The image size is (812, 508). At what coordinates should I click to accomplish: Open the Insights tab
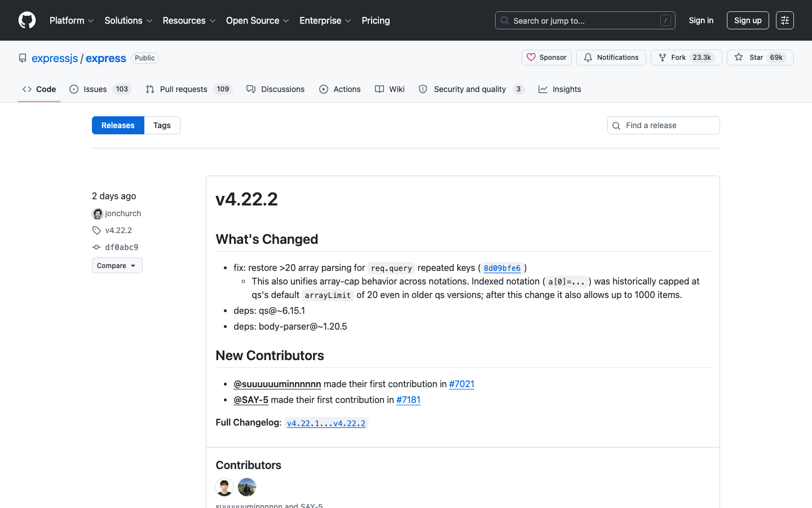click(559, 89)
